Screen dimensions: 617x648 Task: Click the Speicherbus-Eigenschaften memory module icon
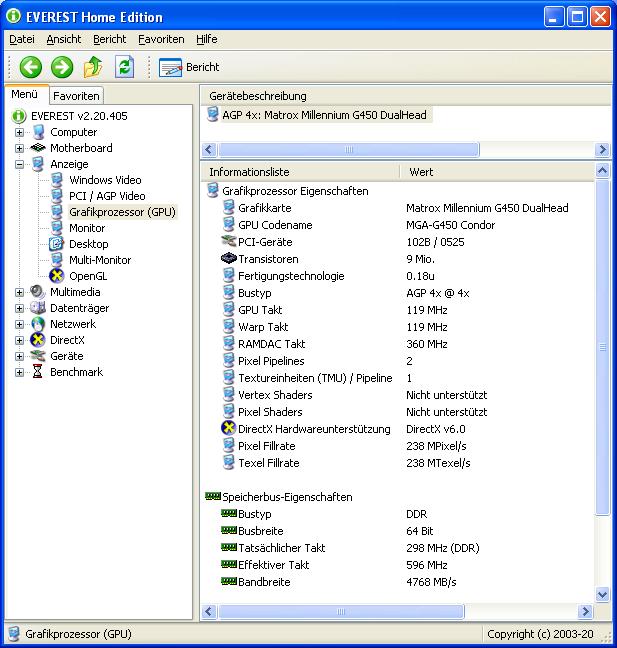tap(213, 496)
